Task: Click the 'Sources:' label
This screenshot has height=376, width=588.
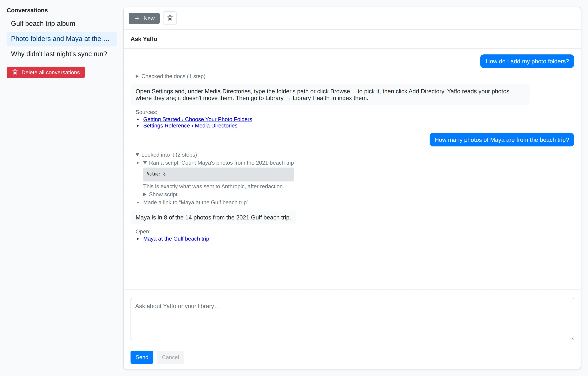Action: point(146,112)
